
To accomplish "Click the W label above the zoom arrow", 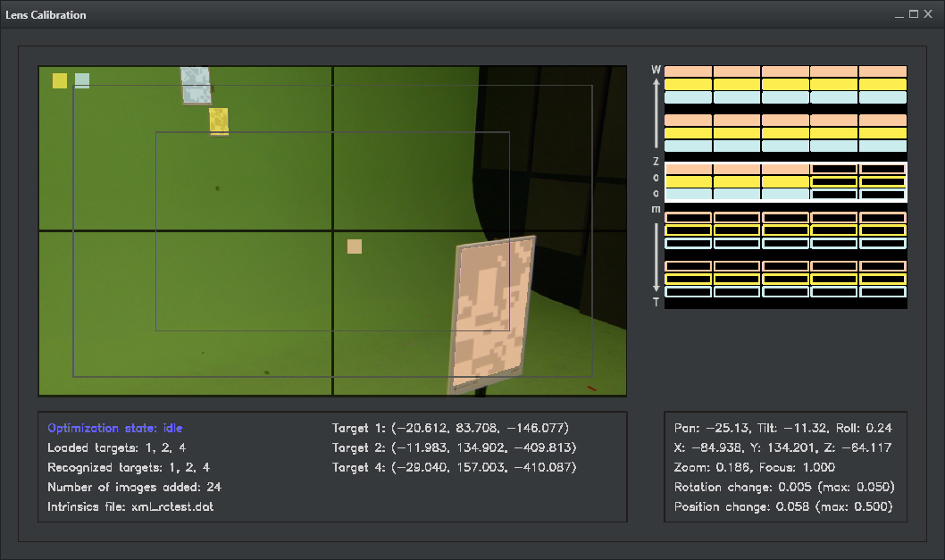I will click(656, 70).
